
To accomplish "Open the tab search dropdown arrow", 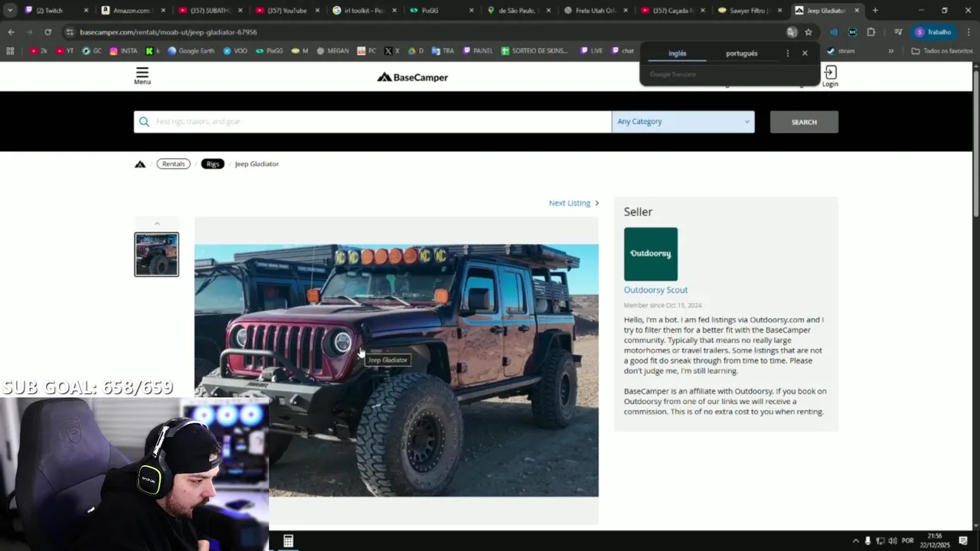I will (10, 11).
